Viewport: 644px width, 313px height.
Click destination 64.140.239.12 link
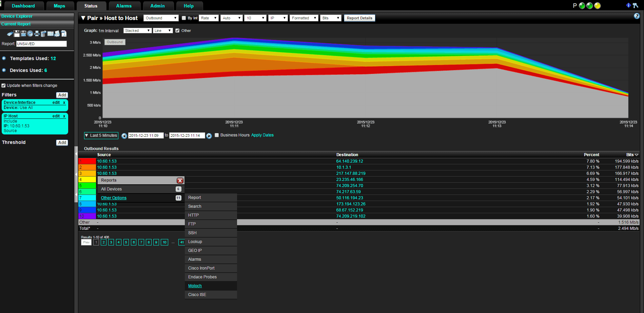pyautogui.click(x=350, y=161)
